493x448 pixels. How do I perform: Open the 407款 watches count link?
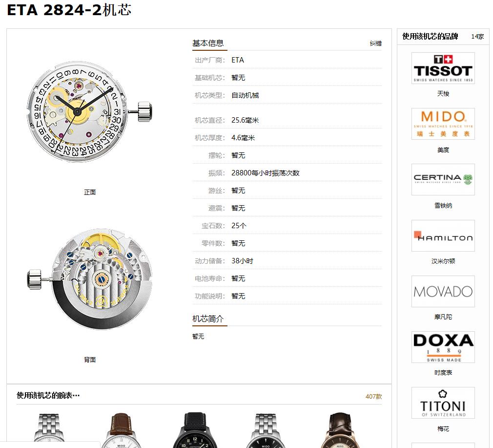click(x=373, y=396)
